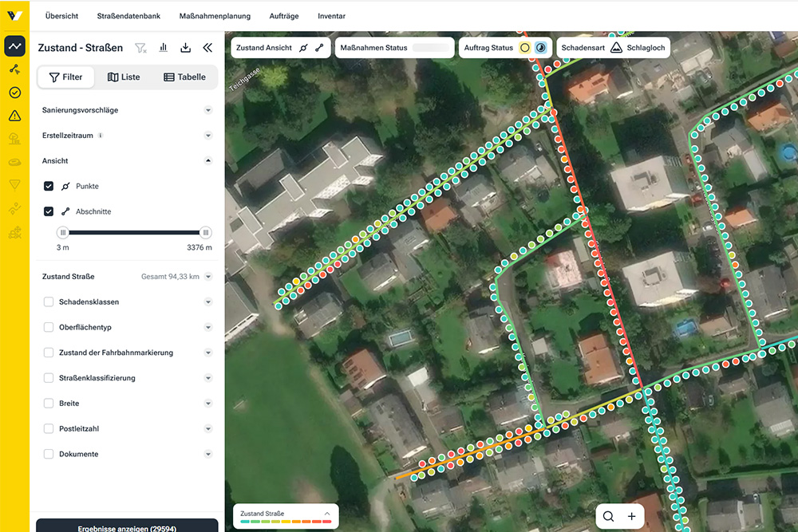Switch to the Liste tab
Viewport: 798px width, 532px height.
[124, 77]
